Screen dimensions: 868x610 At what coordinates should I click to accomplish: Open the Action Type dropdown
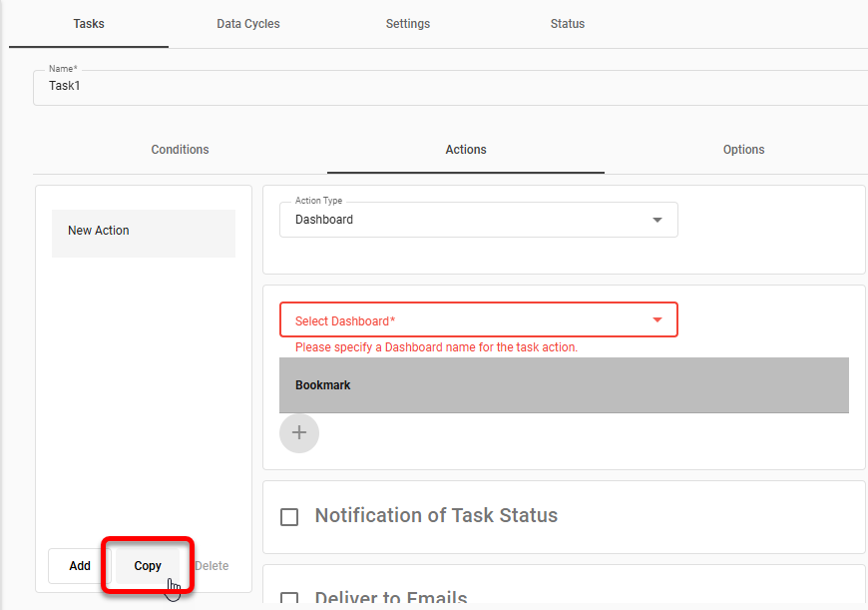tap(479, 220)
